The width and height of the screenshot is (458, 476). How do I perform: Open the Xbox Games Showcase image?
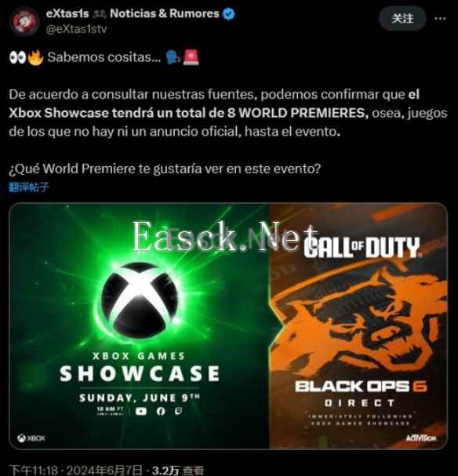click(x=228, y=325)
